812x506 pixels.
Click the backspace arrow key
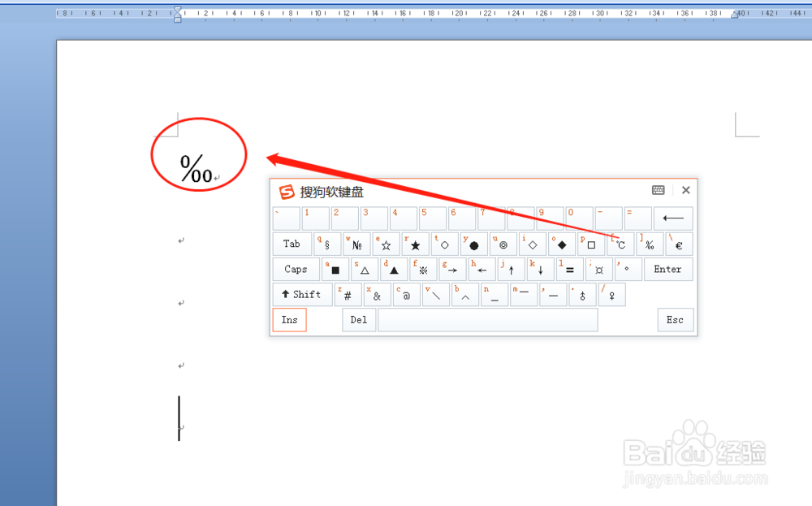pos(673,218)
